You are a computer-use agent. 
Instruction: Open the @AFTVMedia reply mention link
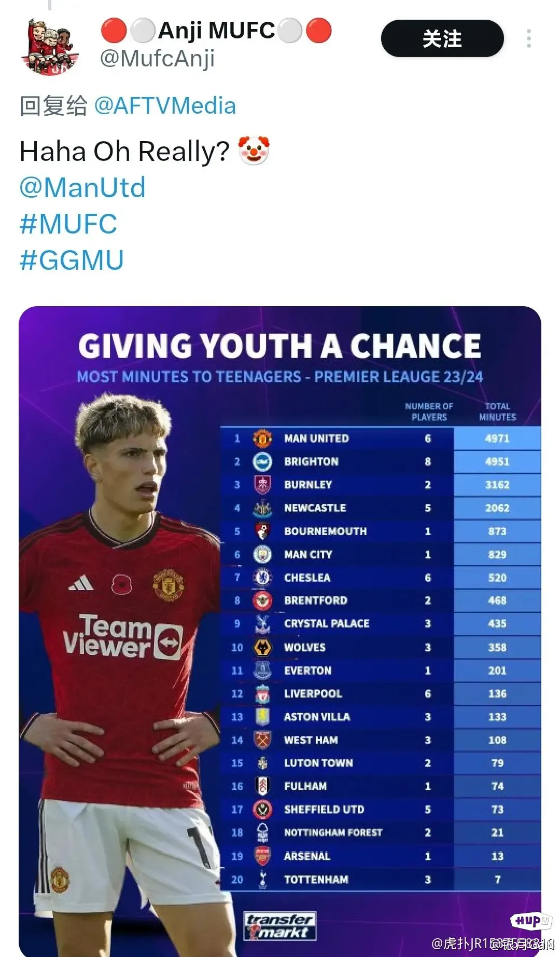click(165, 106)
